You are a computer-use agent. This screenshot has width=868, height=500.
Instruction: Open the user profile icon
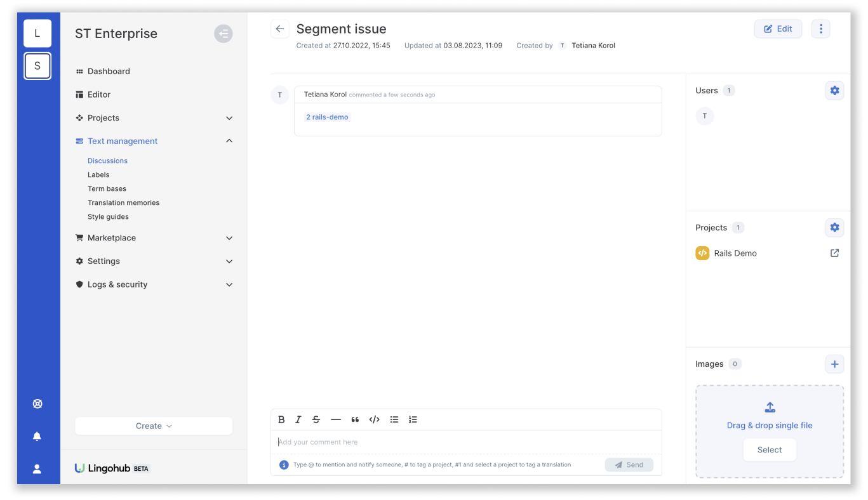[x=37, y=469]
